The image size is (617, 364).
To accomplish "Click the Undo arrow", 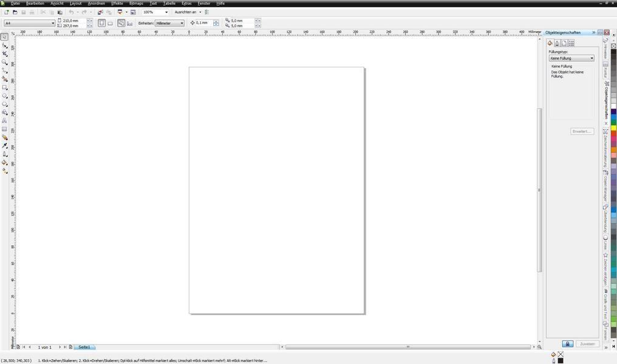I will click(71, 12).
